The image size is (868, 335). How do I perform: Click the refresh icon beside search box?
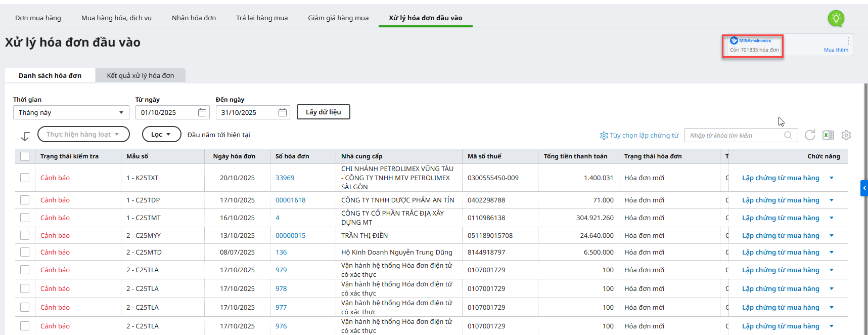click(x=810, y=135)
